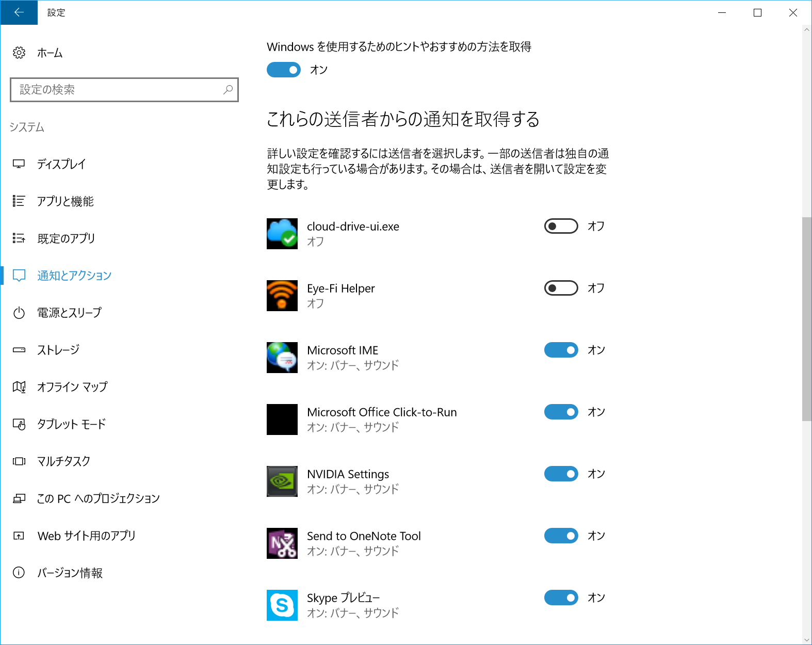Image resolution: width=812 pixels, height=645 pixels.
Task: Click the 既定のアプリ icon
Action: 19,238
